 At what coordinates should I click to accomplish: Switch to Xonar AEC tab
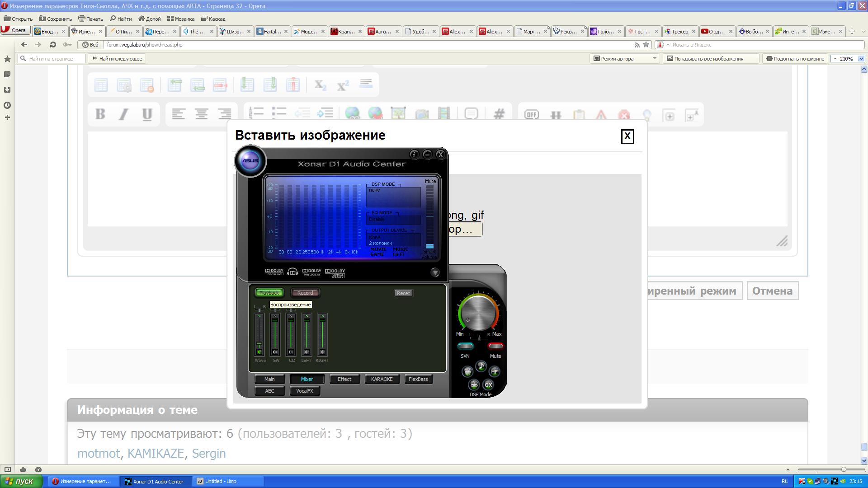[269, 391]
